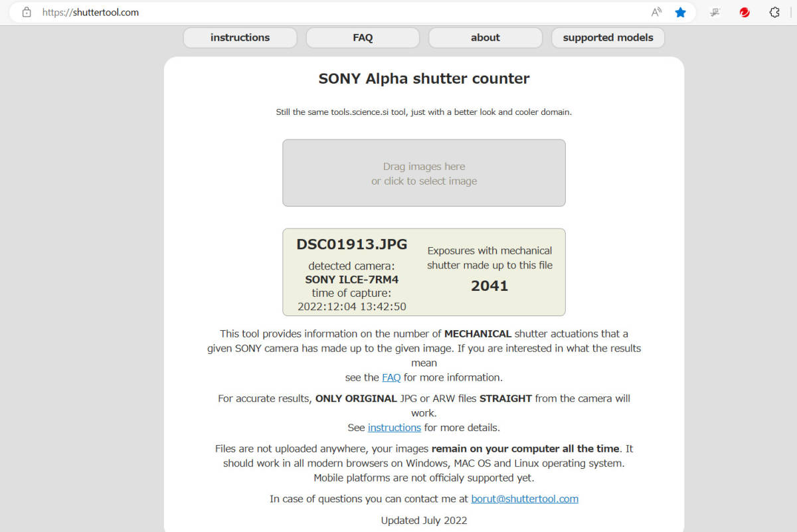Open Read Aloud from the address bar

[656, 12]
